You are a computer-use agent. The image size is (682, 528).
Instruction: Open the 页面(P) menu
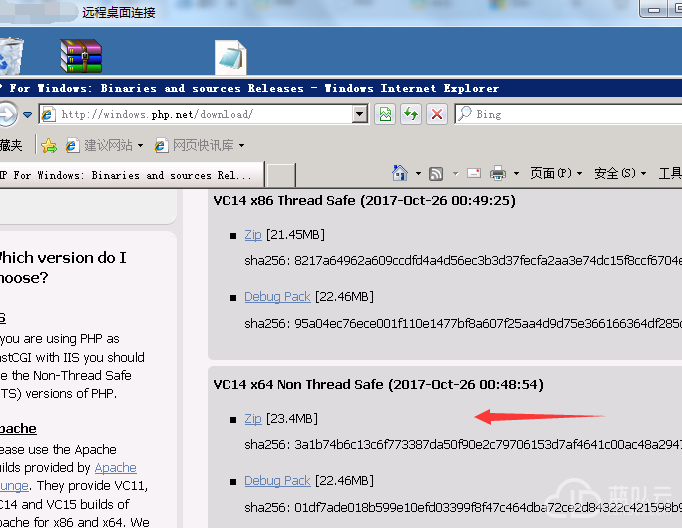[556, 173]
